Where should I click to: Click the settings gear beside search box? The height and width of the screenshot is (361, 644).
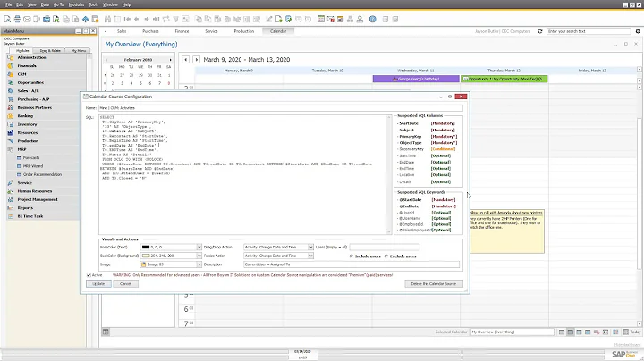pyautogui.click(x=638, y=31)
